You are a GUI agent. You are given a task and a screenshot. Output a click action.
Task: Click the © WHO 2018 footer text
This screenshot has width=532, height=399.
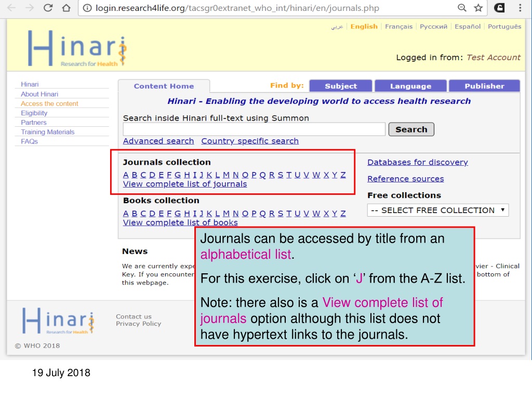pos(37,345)
